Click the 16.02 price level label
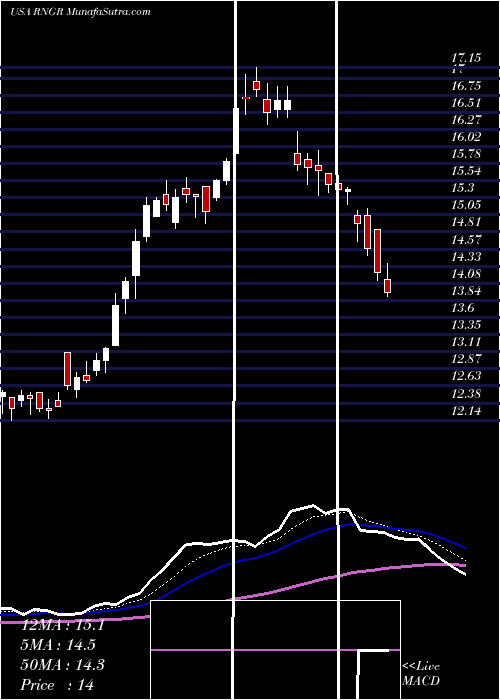The image size is (500, 700). [x=466, y=137]
